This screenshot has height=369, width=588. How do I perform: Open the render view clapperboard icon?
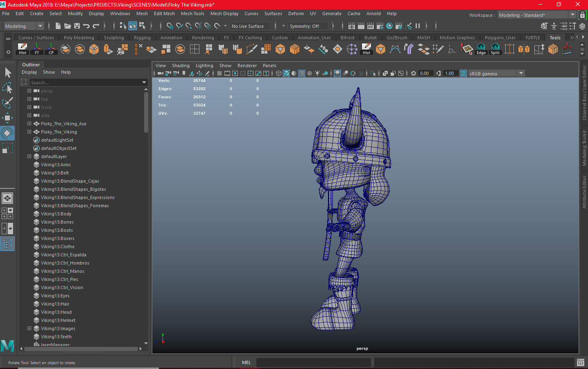pos(352,26)
